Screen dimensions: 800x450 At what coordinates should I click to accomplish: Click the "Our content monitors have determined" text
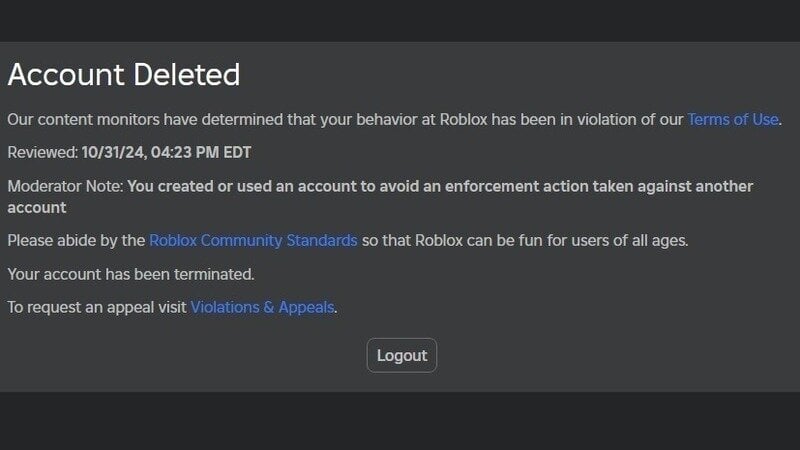coord(140,119)
